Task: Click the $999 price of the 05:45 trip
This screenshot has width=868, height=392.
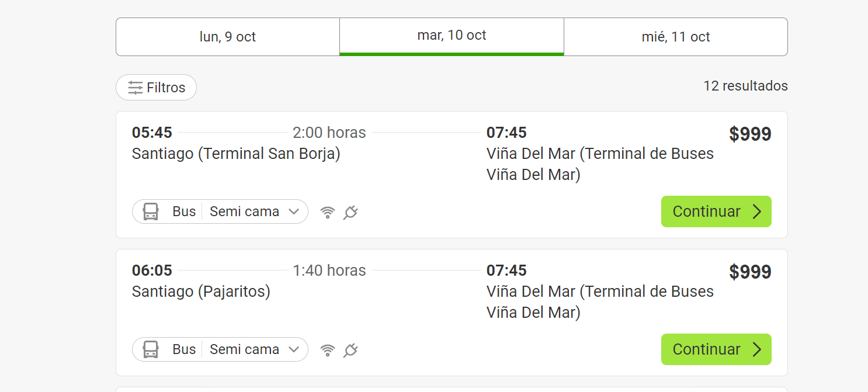Action: tap(750, 134)
